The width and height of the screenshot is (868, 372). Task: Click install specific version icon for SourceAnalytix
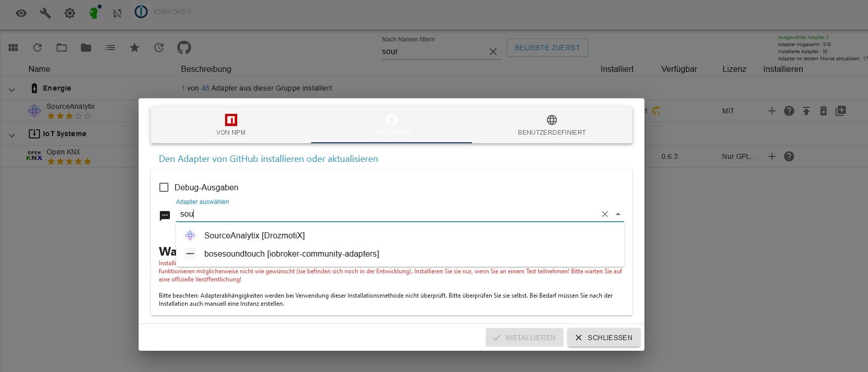841,111
